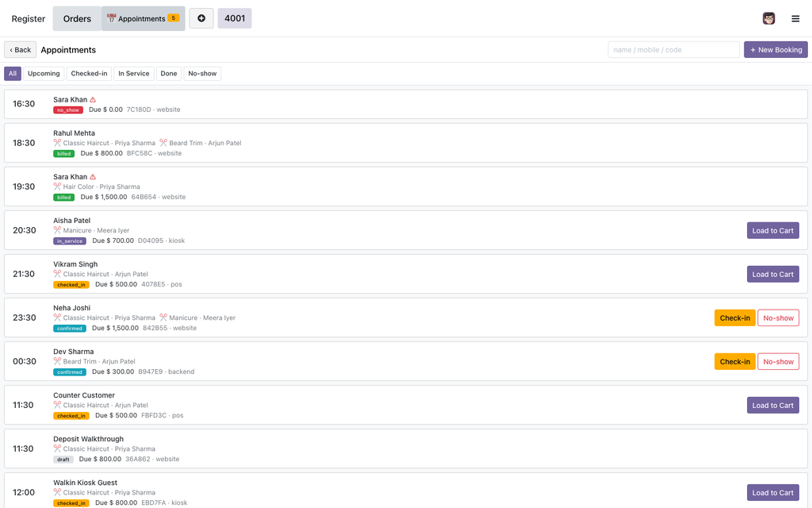The height and width of the screenshot is (508, 812).
Task: Click in_service badge for Aisha Patel
Action: pyautogui.click(x=70, y=241)
